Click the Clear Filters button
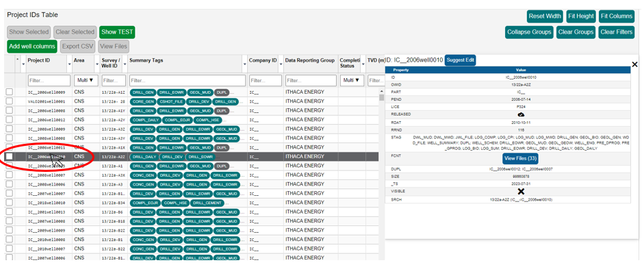The image size is (644, 265). click(x=617, y=32)
